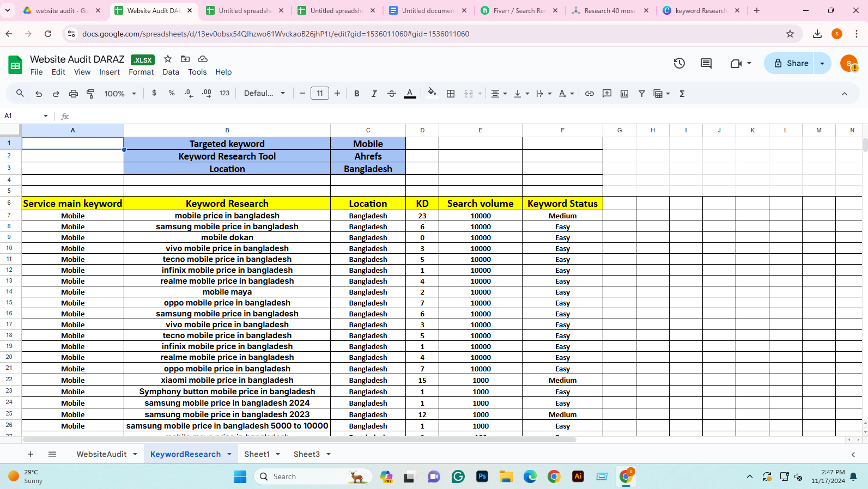Open the fill color picker
Viewport: 868px width, 489px height.
point(432,94)
